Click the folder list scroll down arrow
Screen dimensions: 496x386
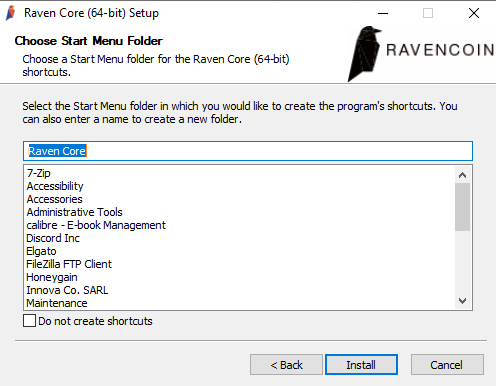point(462,301)
